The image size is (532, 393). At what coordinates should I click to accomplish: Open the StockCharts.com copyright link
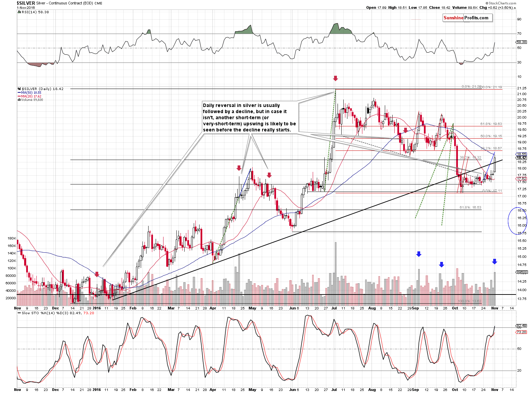coord(500,3)
